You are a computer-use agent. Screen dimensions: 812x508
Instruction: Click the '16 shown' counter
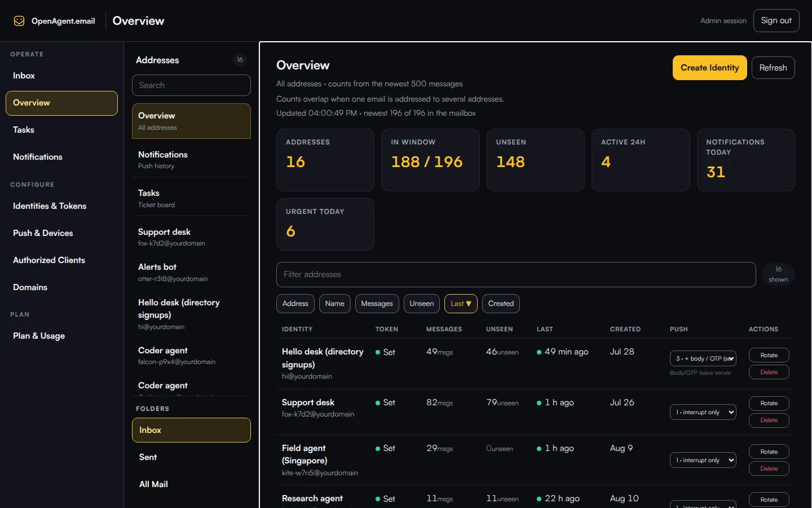click(778, 274)
